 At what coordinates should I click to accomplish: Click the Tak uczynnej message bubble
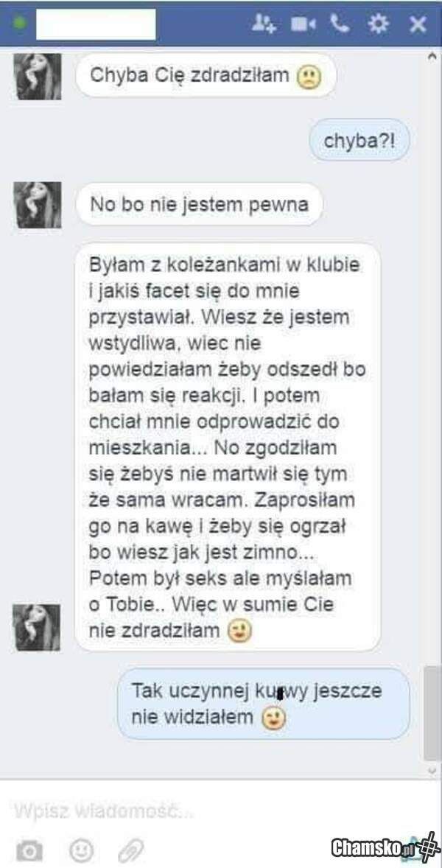pos(264,704)
